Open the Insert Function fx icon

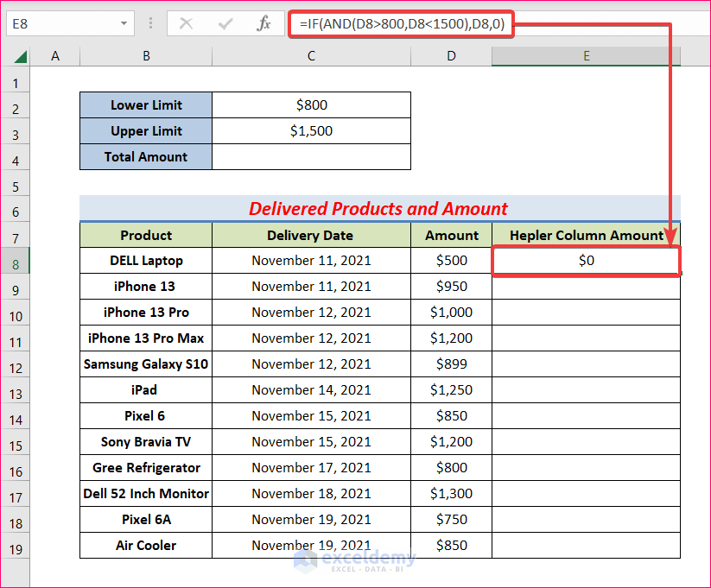pos(263,23)
